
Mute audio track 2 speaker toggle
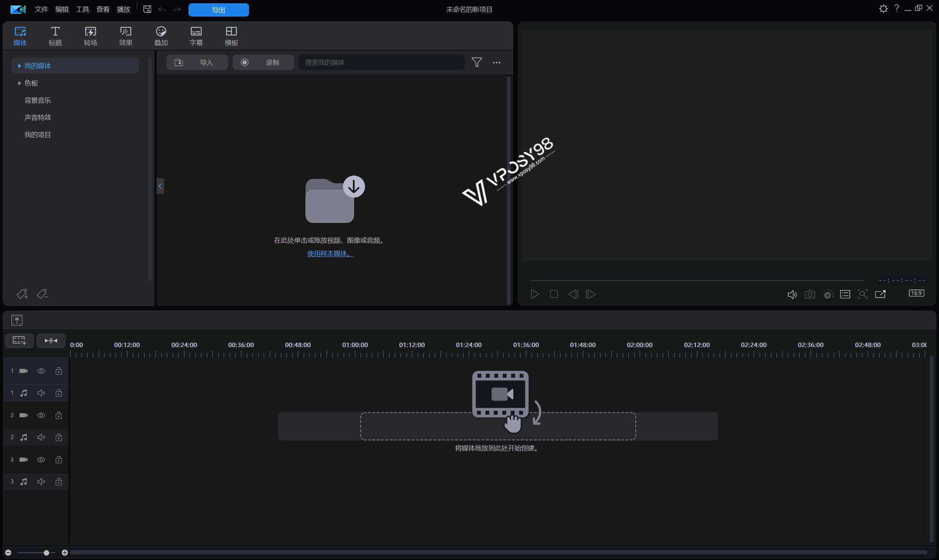[x=41, y=437]
